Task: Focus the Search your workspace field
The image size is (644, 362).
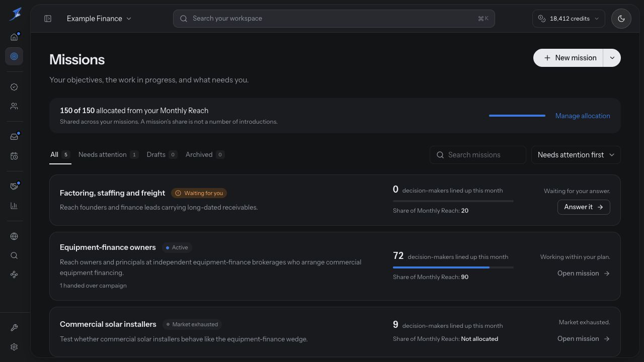Action: coord(334,19)
